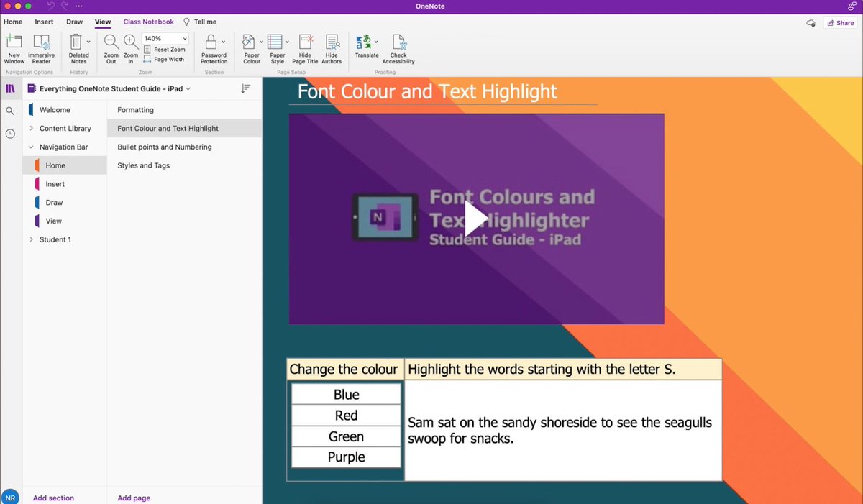Click the Share button
The image size is (863, 504).
pyautogui.click(x=841, y=23)
